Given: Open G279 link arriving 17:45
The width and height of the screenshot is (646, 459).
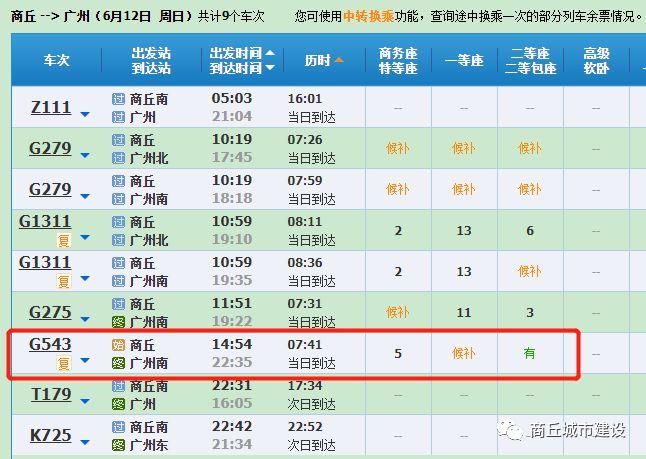Looking at the screenshot, I should tap(50, 148).
